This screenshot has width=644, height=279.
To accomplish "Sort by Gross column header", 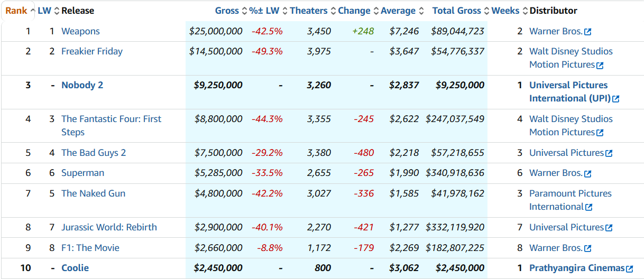I will [227, 11].
